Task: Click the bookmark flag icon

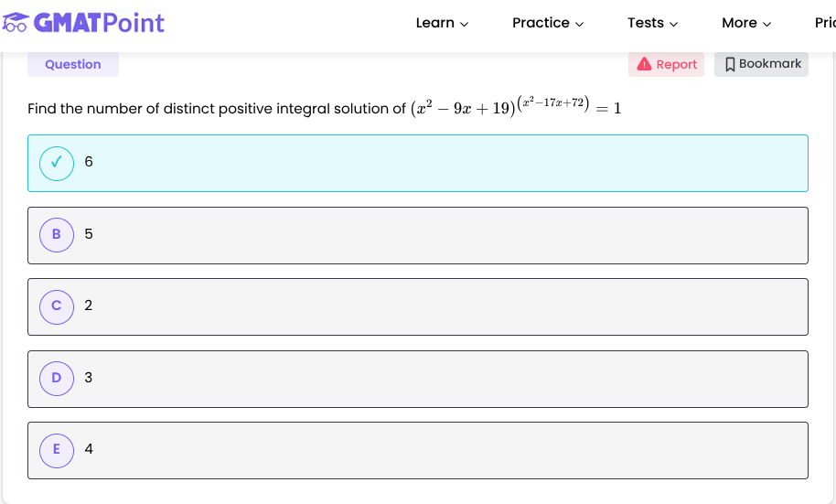Action: [x=730, y=64]
